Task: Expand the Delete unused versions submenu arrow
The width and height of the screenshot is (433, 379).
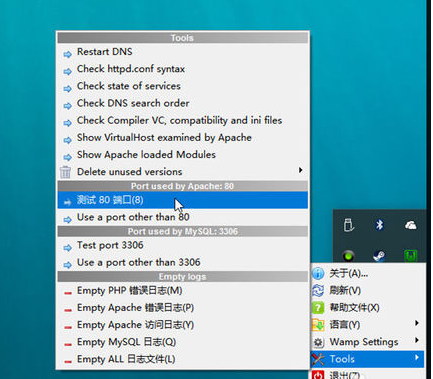Action: coord(300,170)
